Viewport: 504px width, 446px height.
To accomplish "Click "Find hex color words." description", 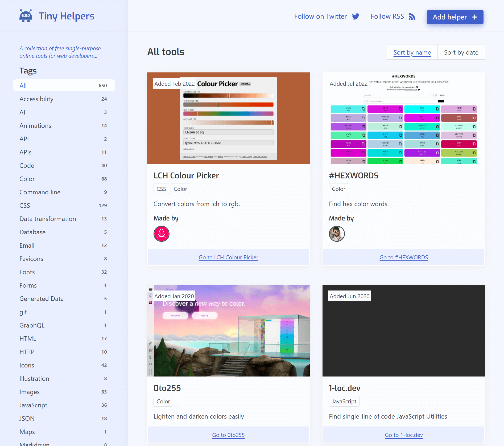I will [359, 204].
